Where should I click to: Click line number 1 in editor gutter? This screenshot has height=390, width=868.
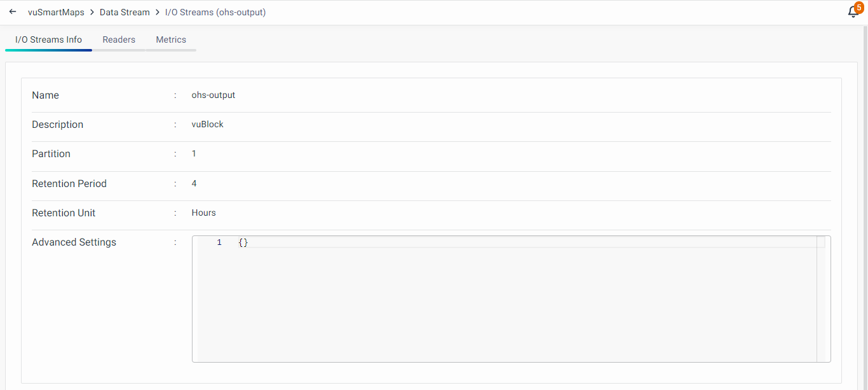tap(219, 242)
